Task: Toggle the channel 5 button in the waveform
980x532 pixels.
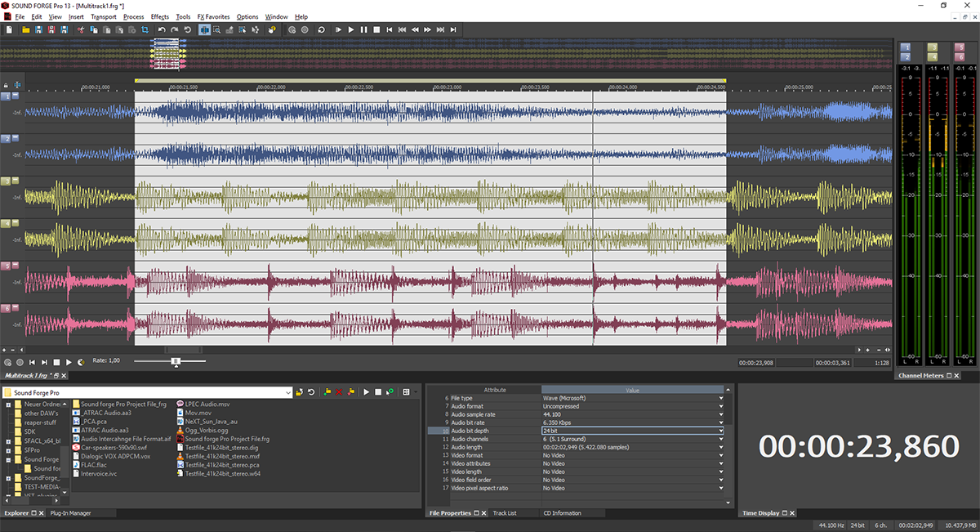Action: [x=6, y=266]
